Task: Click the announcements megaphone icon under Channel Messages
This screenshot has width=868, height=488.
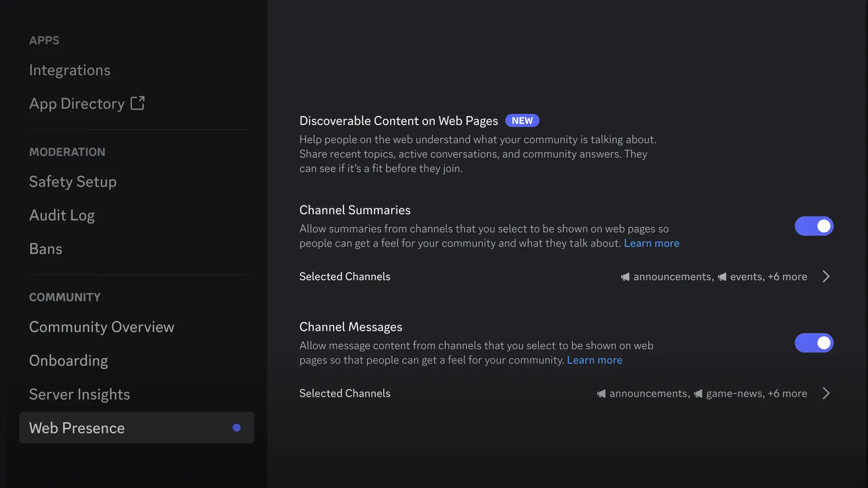Action: point(601,394)
